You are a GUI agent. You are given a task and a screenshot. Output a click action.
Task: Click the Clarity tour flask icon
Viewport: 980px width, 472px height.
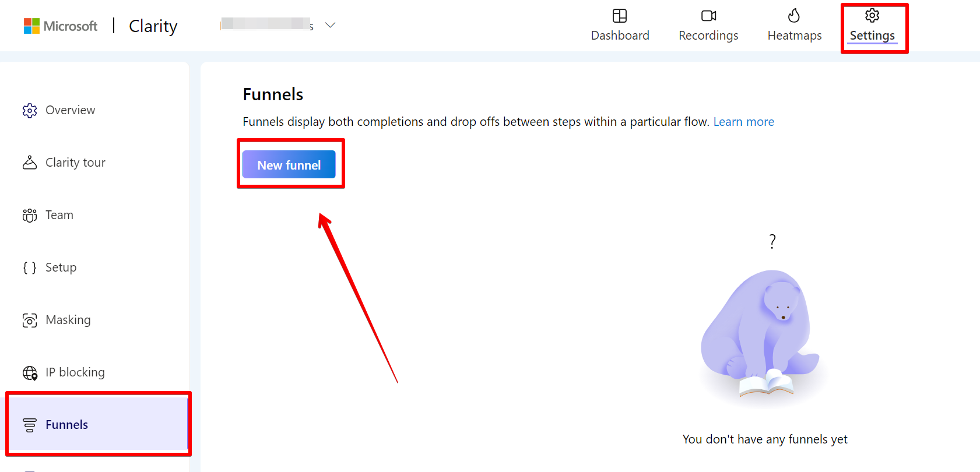(29, 163)
